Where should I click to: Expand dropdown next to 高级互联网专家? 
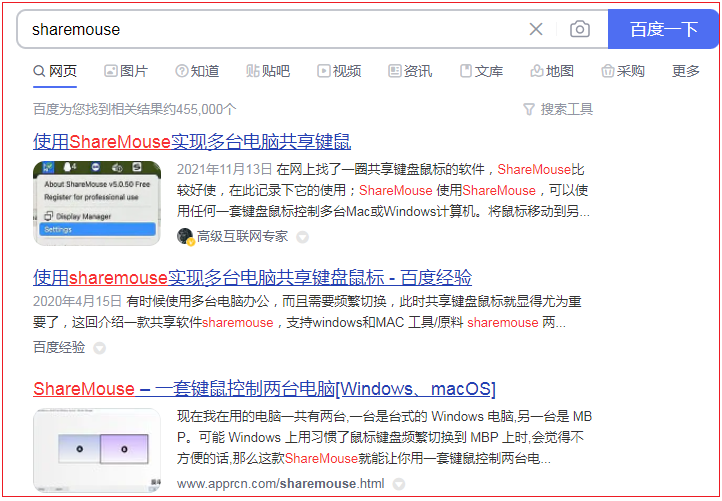tap(302, 238)
